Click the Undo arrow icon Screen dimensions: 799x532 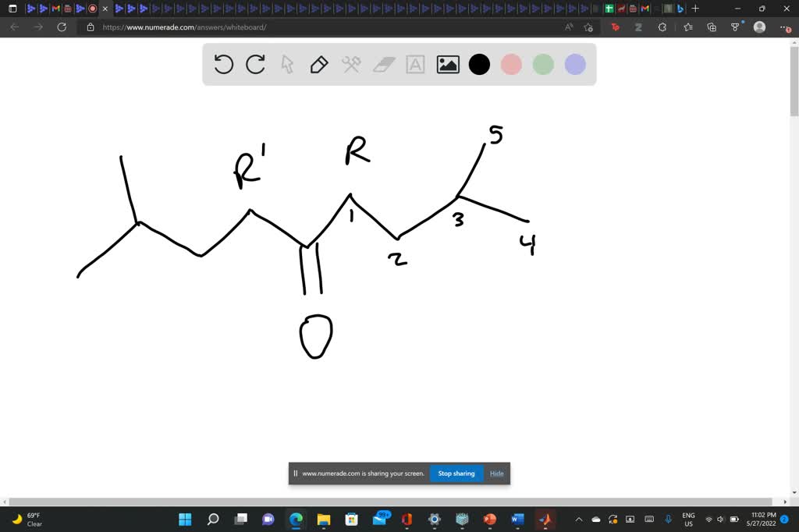pos(224,65)
